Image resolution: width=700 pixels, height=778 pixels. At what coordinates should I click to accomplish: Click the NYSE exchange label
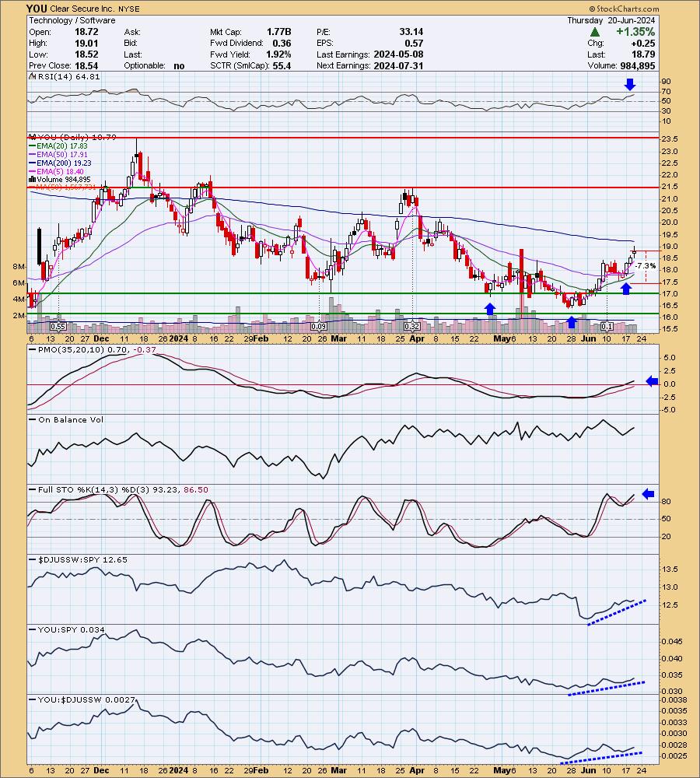click(x=129, y=9)
